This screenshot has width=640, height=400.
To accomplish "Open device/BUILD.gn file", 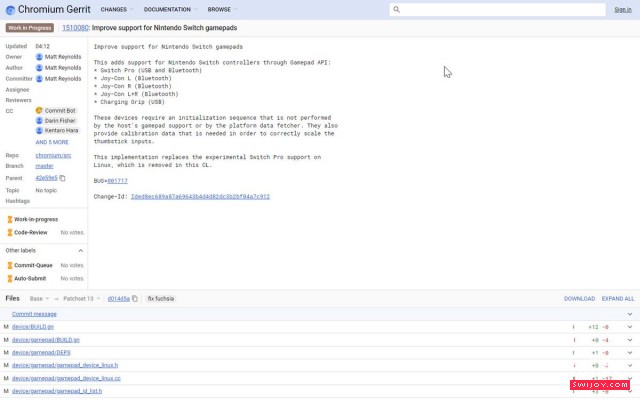I will (33, 327).
